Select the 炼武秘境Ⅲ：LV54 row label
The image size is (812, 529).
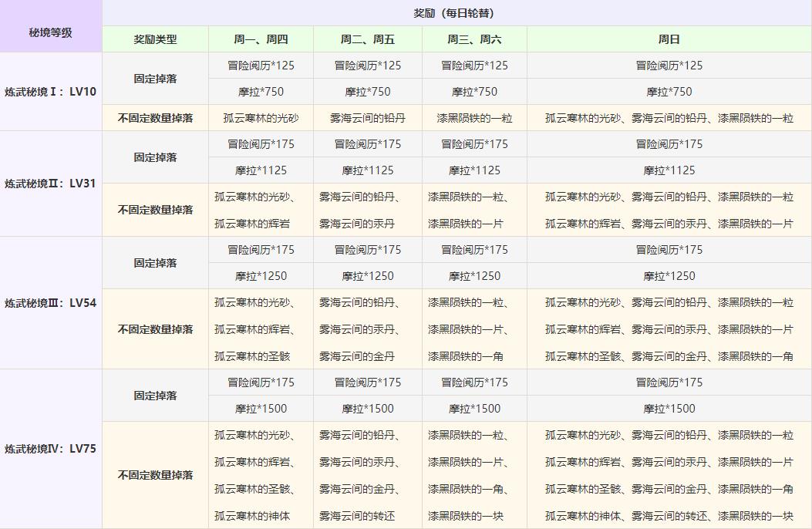(51, 303)
